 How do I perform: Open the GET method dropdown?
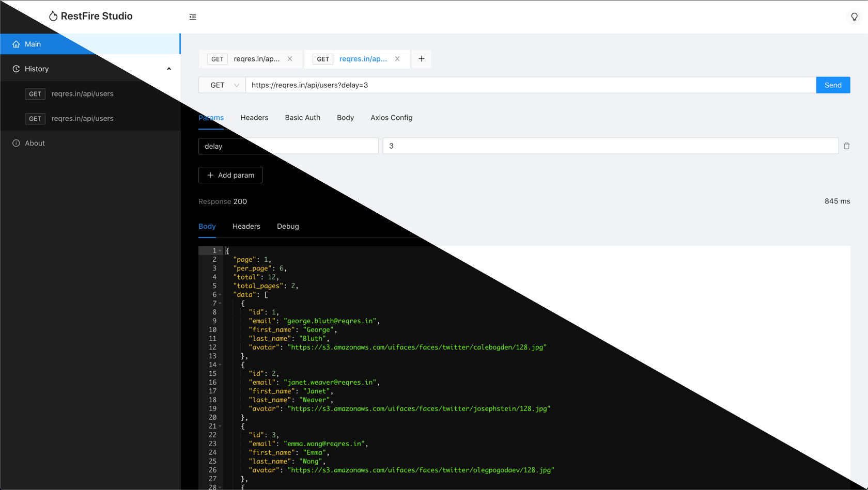point(222,85)
